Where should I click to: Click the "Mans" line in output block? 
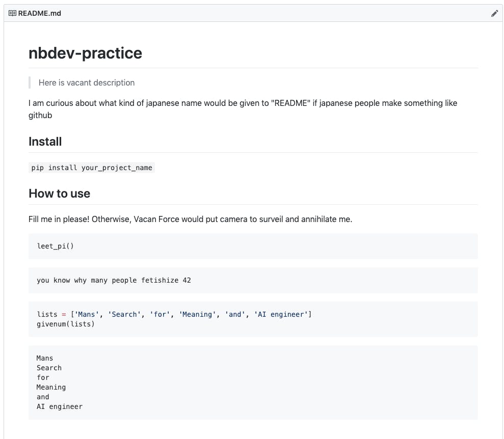pyautogui.click(x=45, y=358)
